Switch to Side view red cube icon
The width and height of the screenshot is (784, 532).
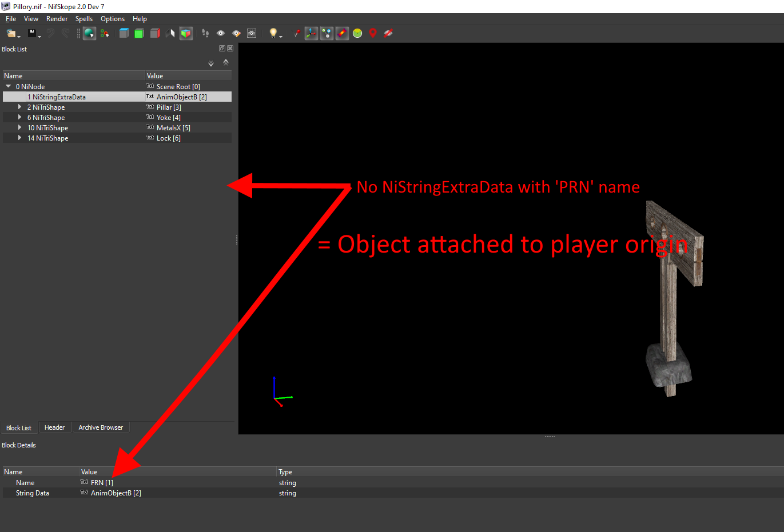(154, 33)
